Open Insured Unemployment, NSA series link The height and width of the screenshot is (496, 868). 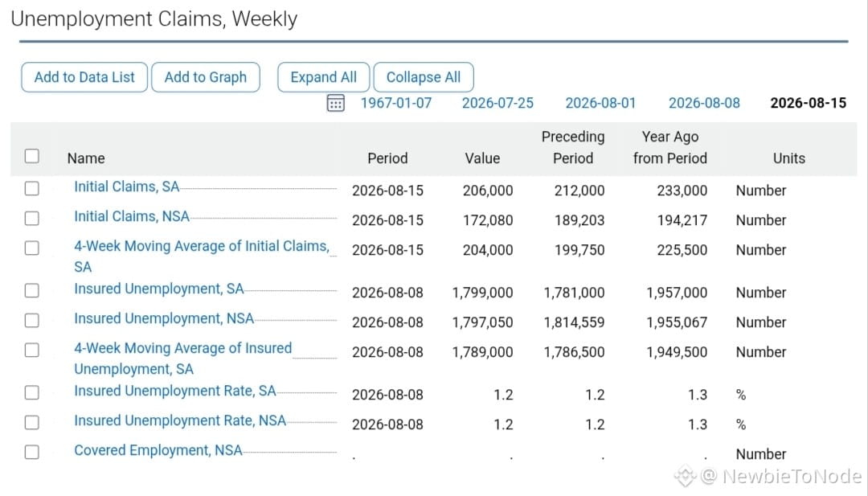[x=164, y=318]
